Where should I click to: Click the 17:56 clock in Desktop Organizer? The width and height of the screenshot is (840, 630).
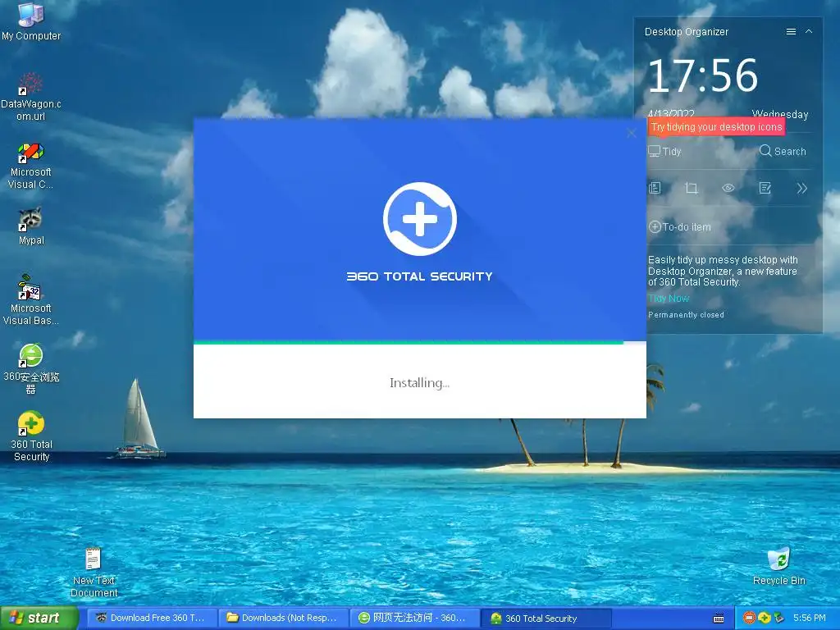703,75
